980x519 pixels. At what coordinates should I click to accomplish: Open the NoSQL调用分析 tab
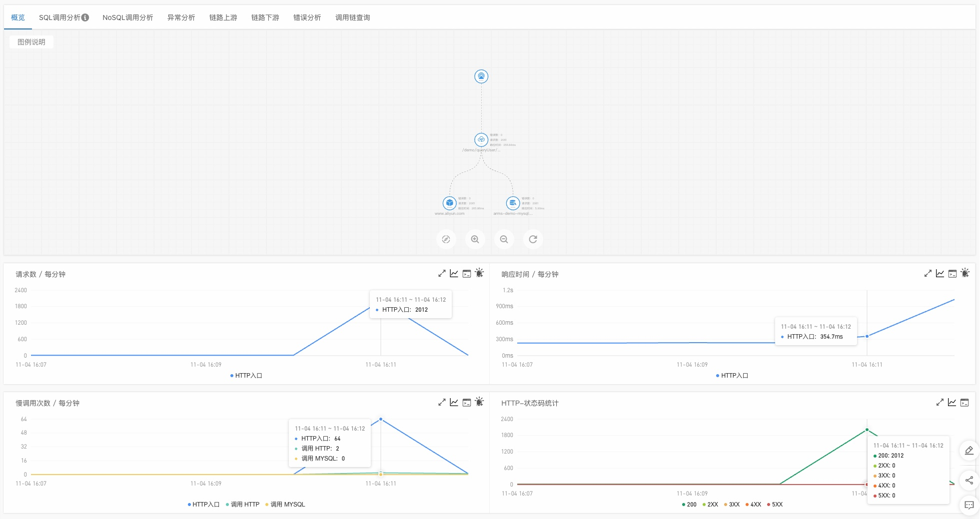[128, 17]
